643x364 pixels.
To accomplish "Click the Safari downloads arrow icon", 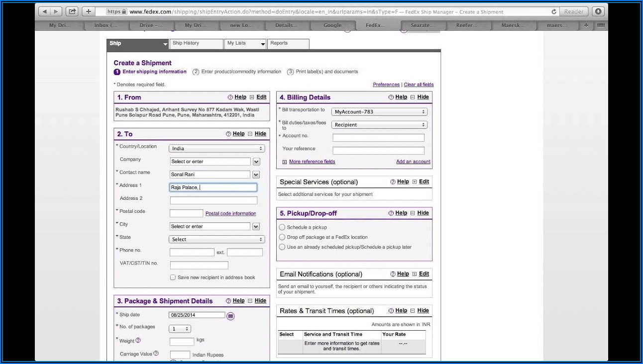I will click(598, 11).
